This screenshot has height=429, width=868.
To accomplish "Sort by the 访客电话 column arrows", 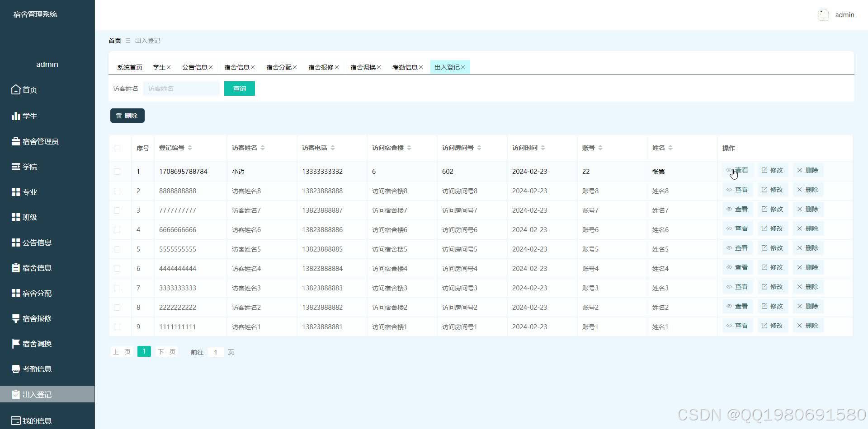I will click(x=333, y=148).
